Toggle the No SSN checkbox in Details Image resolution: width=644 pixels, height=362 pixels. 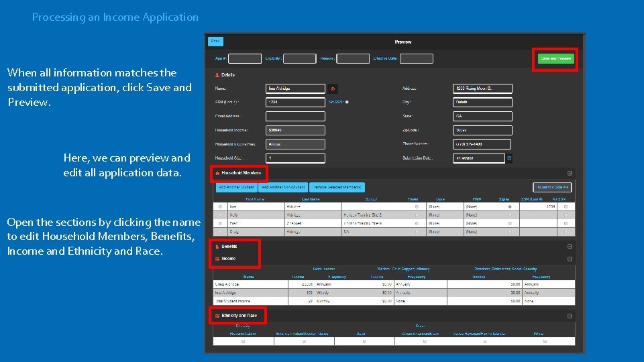(x=347, y=102)
